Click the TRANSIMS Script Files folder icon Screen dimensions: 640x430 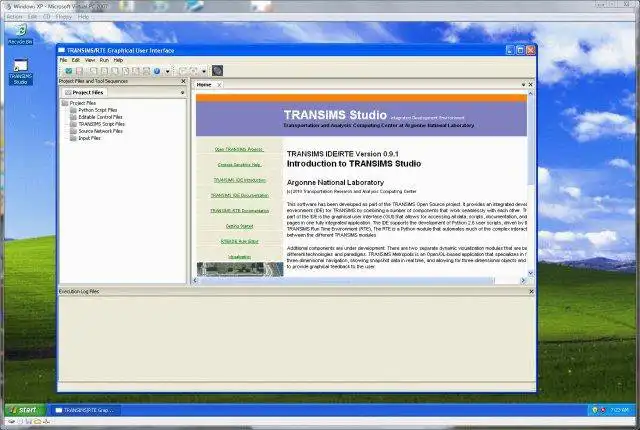pyautogui.click(x=73, y=124)
